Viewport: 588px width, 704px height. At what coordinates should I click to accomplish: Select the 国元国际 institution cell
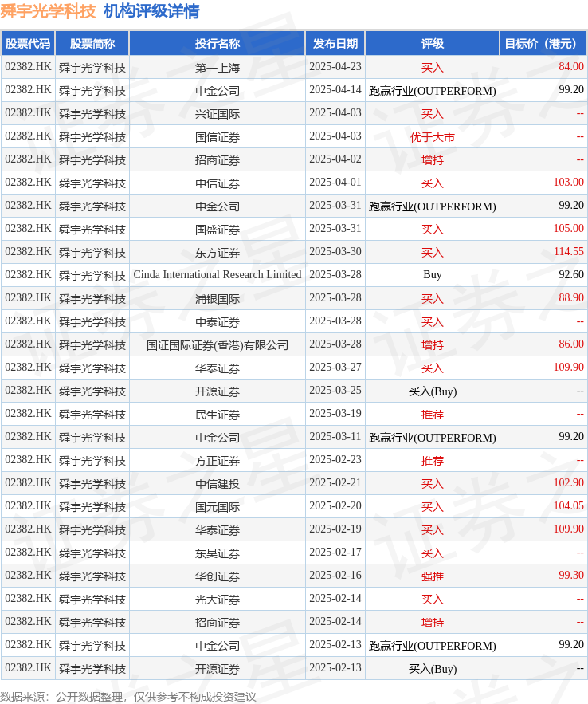click(218, 507)
